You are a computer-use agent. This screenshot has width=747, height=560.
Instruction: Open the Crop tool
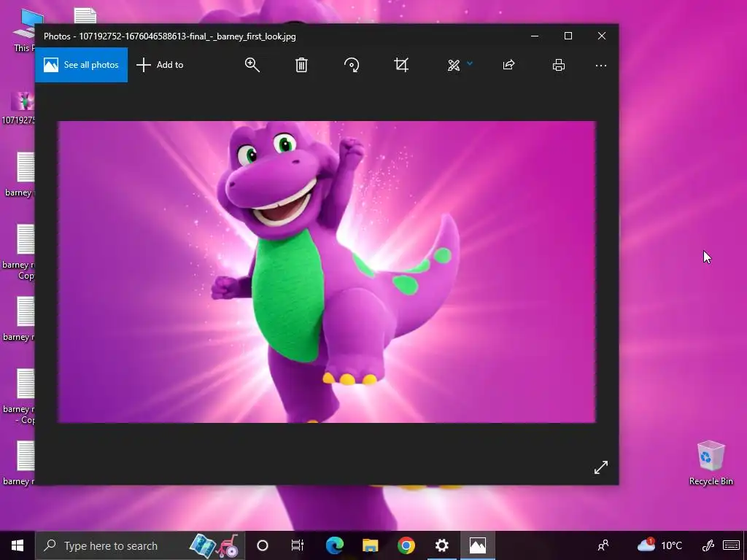[401, 65]
